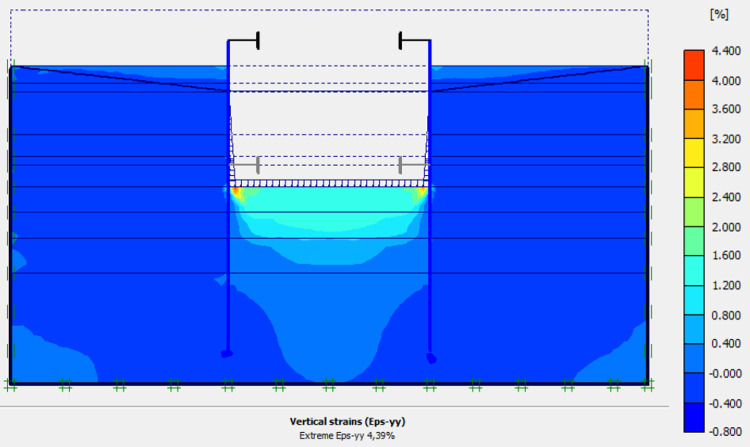Click the cyan legend band below 1.200

694,300
